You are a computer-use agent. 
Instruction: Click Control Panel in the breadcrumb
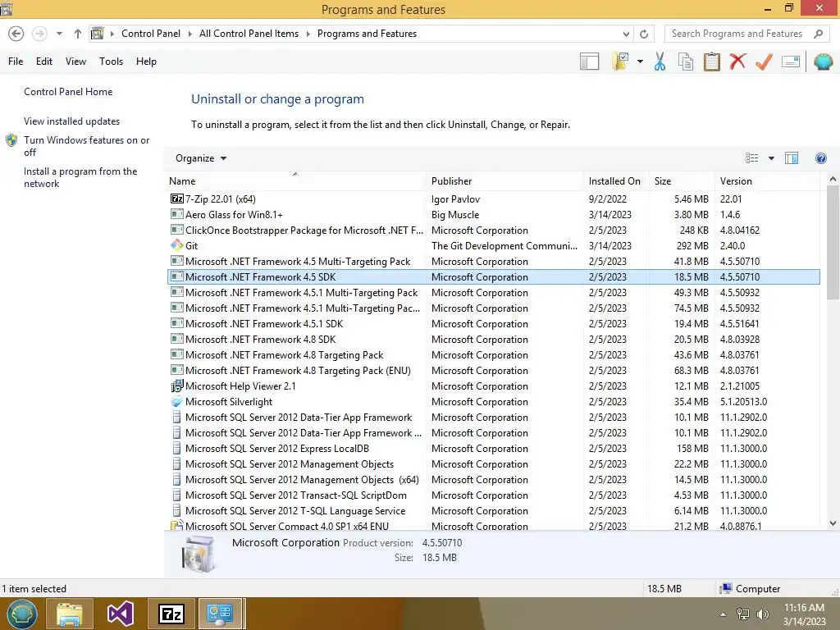(x=151, y=34)
